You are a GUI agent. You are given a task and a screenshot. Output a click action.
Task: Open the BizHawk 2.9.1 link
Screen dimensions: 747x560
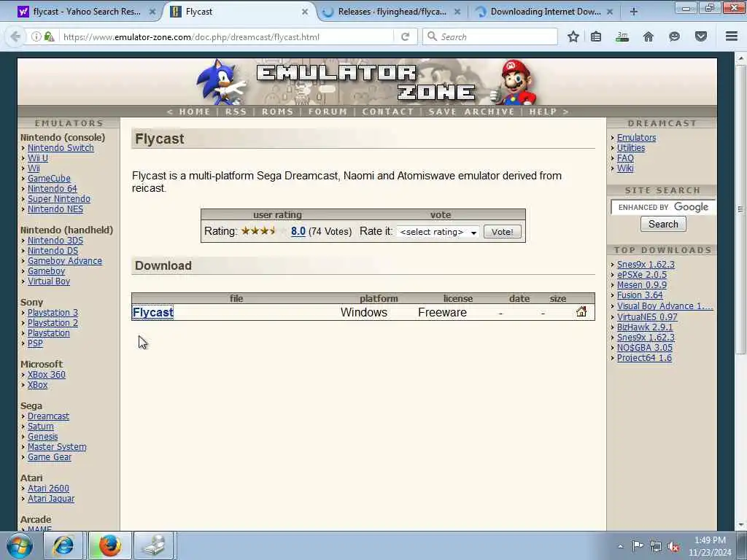(645, 327)
